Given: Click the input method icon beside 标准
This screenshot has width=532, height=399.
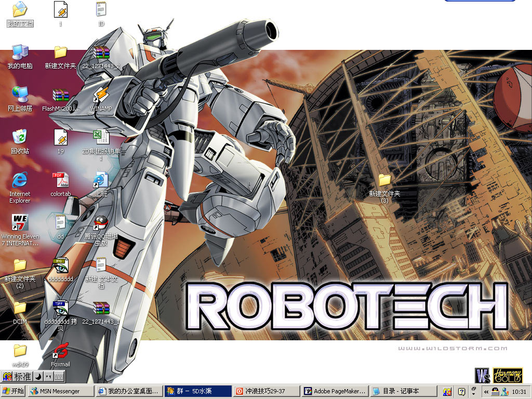Looking at the screenshot, I should pos(7,376).
